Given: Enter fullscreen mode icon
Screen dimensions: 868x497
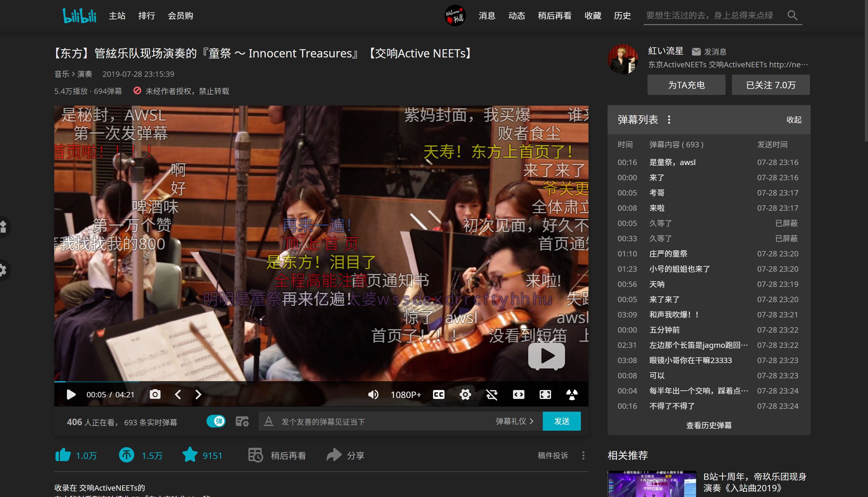Looking at the screenshot, I should point(545,394).
